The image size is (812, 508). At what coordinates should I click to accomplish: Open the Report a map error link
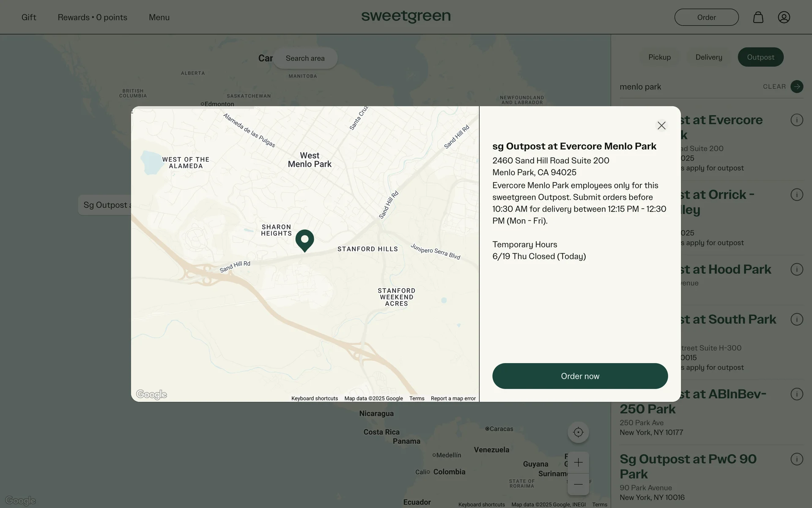pos(453,398)
